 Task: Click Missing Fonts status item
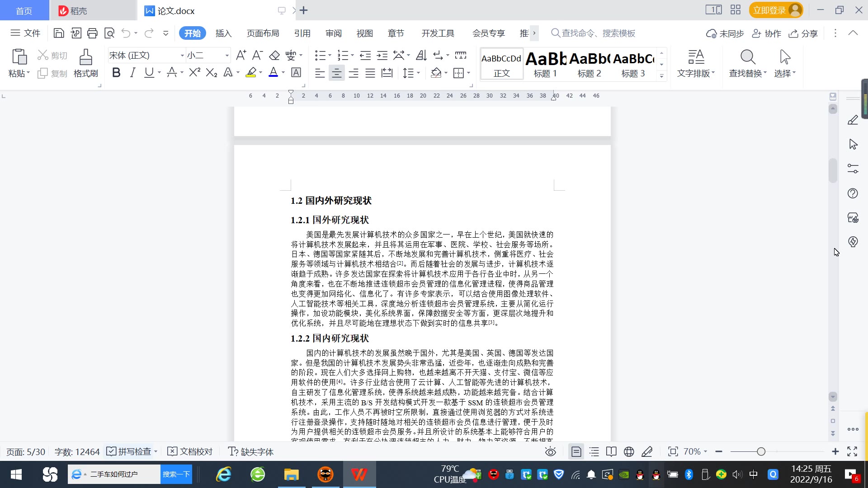(x=251, y=451)
